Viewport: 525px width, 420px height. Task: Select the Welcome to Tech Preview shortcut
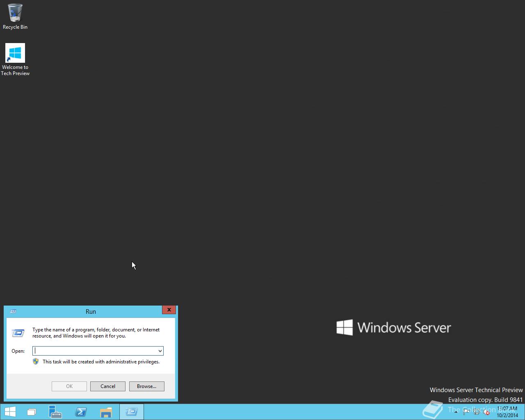tap(15, 59)
